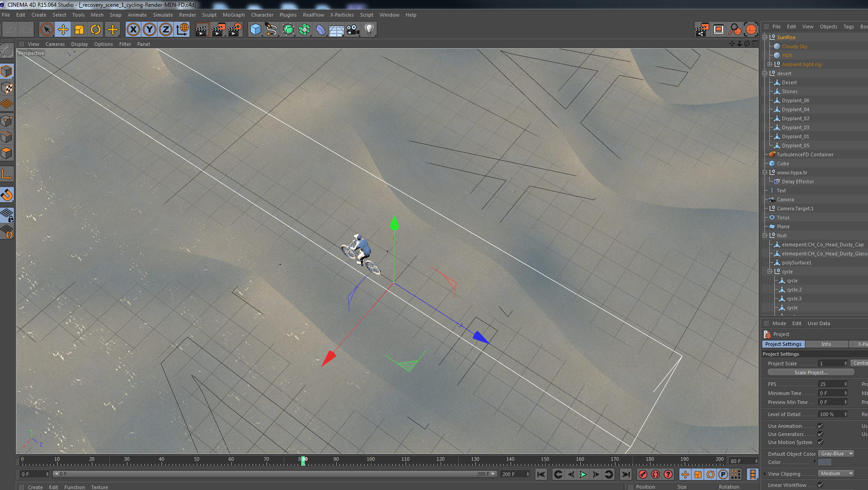
Task: Collapse the desert object group
Action: pyautogui.click(x=765, y=73)
